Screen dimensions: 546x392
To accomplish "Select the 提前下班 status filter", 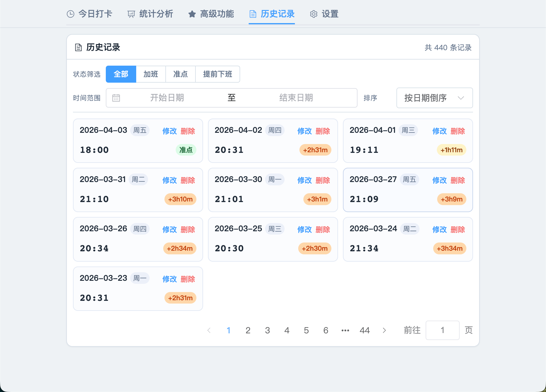I will click(x=218, y=74).
